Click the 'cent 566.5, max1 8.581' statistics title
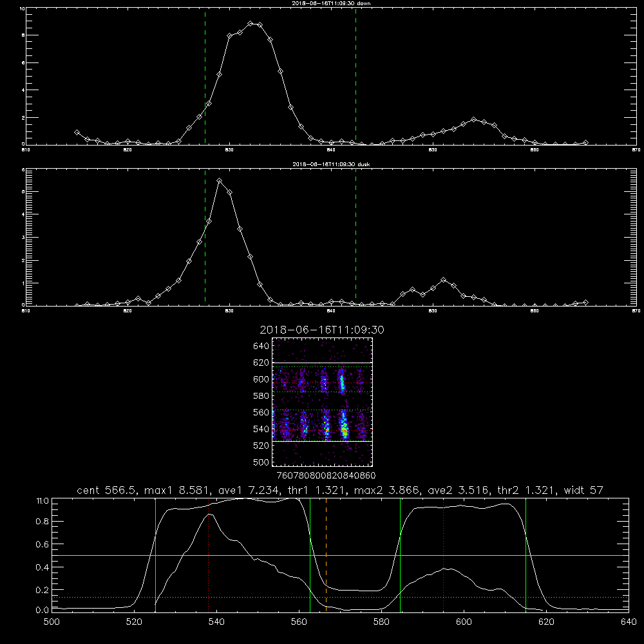Screen dimensions: 644x644 click(339, 490)
